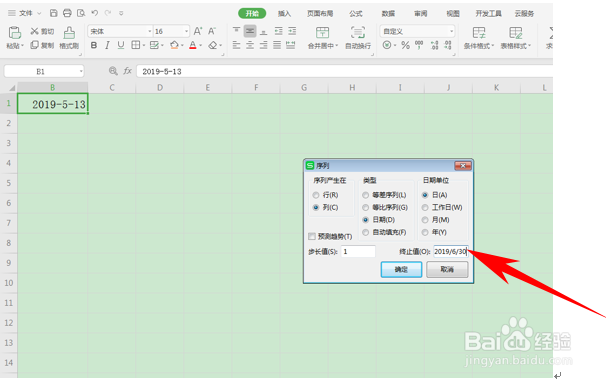606x381 pixels.
Task: Switch to the 视图 tab
Action: point(453,14)
